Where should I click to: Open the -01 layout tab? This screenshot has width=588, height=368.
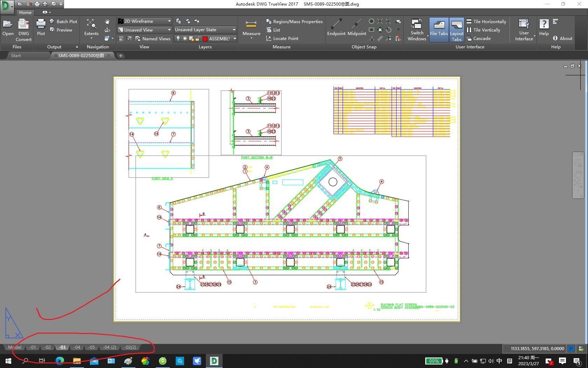(33, 347)
